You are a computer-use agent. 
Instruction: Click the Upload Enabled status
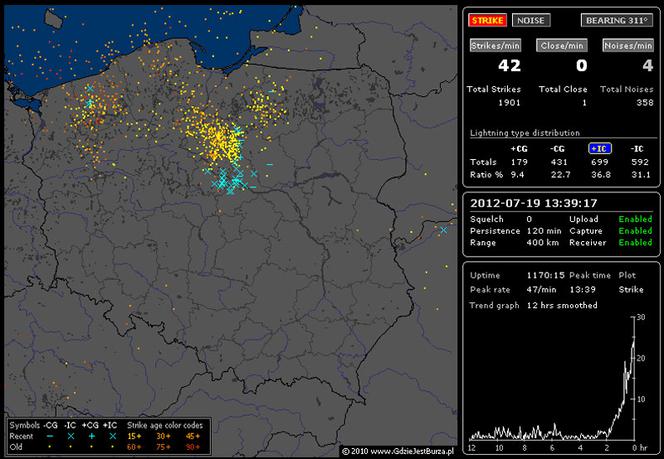635,219
